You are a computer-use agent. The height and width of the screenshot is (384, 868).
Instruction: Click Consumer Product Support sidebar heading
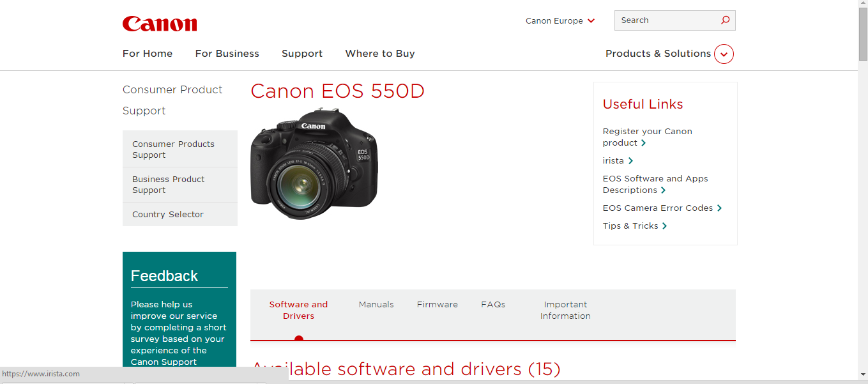coord(172,100)
